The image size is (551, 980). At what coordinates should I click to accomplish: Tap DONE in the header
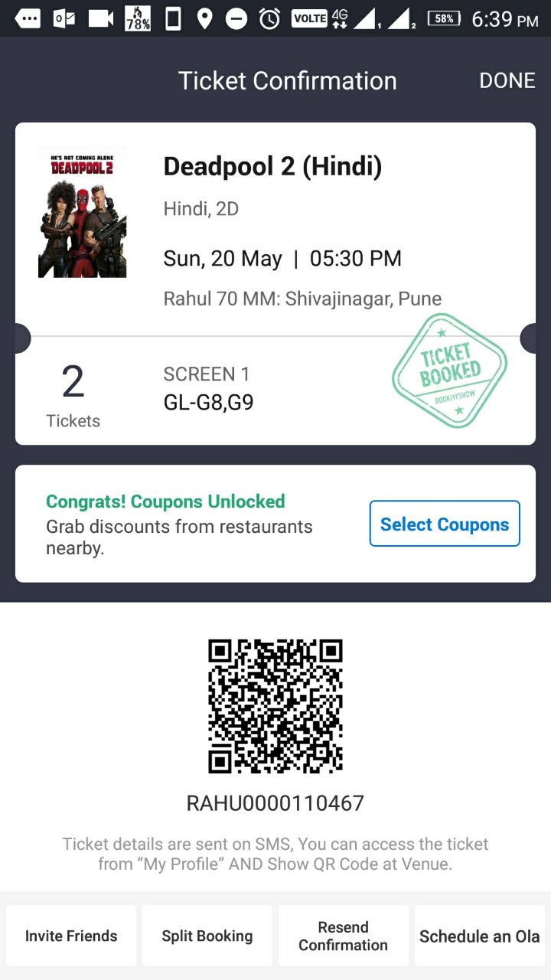507,80
